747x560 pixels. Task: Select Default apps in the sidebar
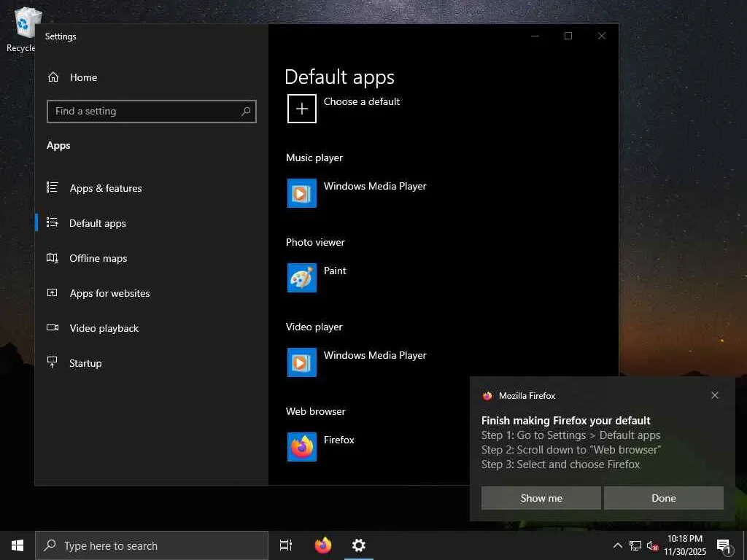tap(98, 223)
